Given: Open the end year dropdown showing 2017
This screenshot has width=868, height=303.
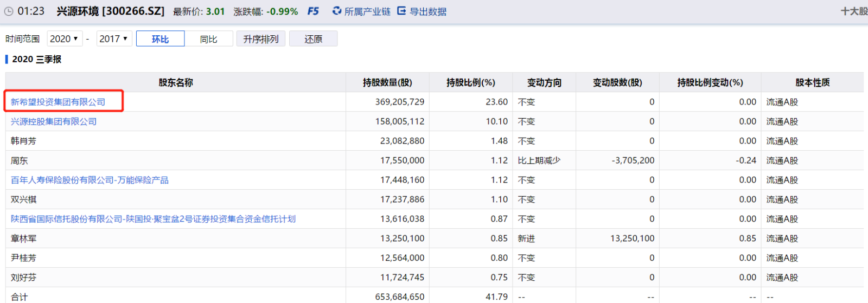Looking at the screenshot, I should point(114,38).
